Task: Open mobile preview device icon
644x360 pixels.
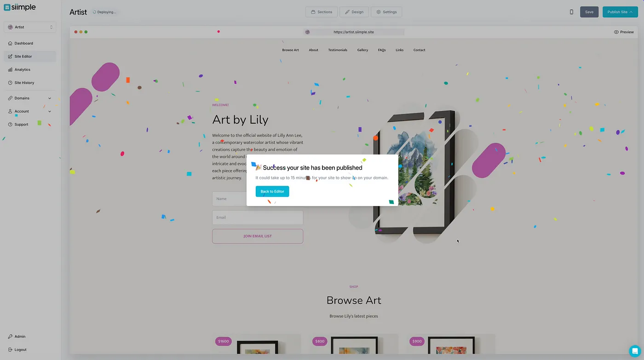Action: click(x=572, y=12)
